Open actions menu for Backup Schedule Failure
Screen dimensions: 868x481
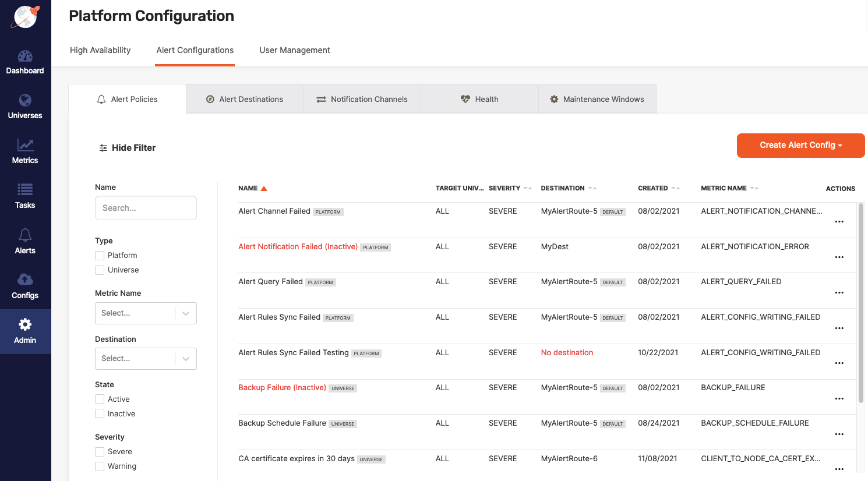(839, 434)
